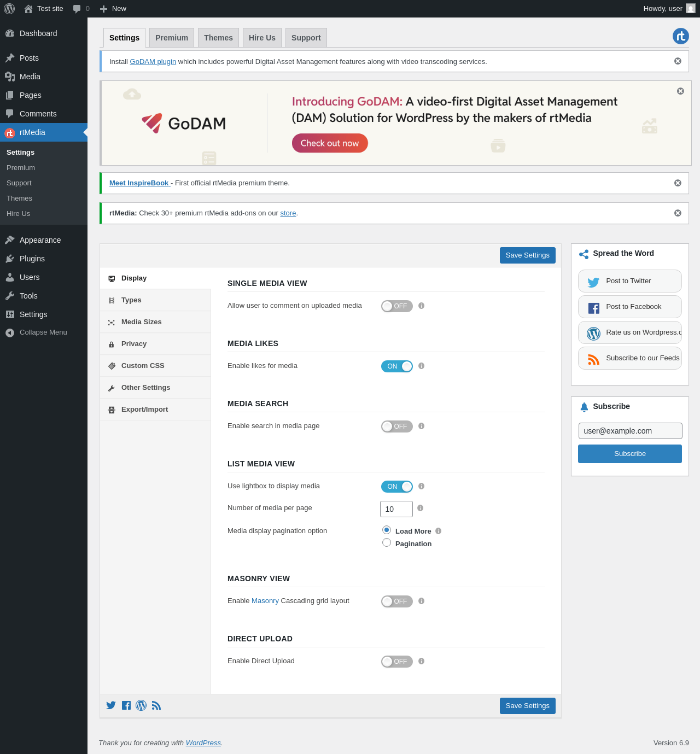The image size is (700, 754).
Task: Switch to the Hire Us tab
Action: click(262, 38)
